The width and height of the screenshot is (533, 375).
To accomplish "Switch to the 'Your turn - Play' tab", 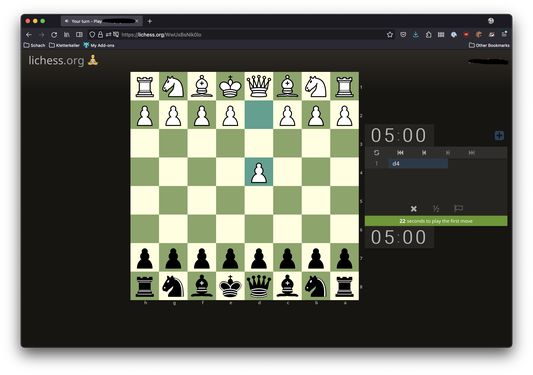I will click(101, 21).
